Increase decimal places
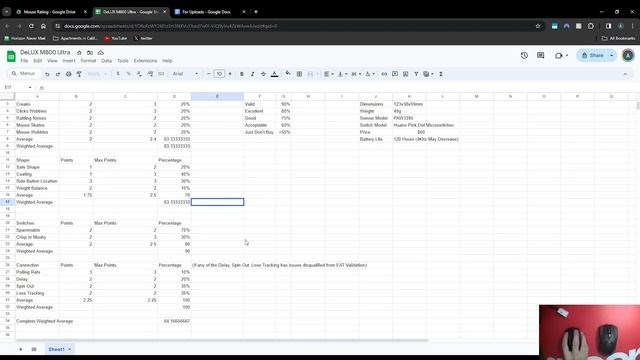The width and height of the screenshot is (640, 360). click(x=150, y=74)
